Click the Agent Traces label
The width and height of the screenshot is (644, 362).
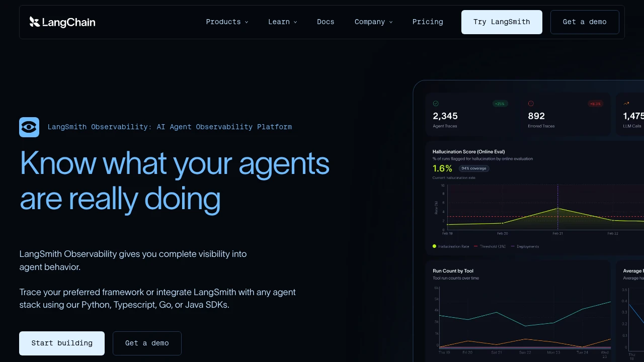[445, 126]
